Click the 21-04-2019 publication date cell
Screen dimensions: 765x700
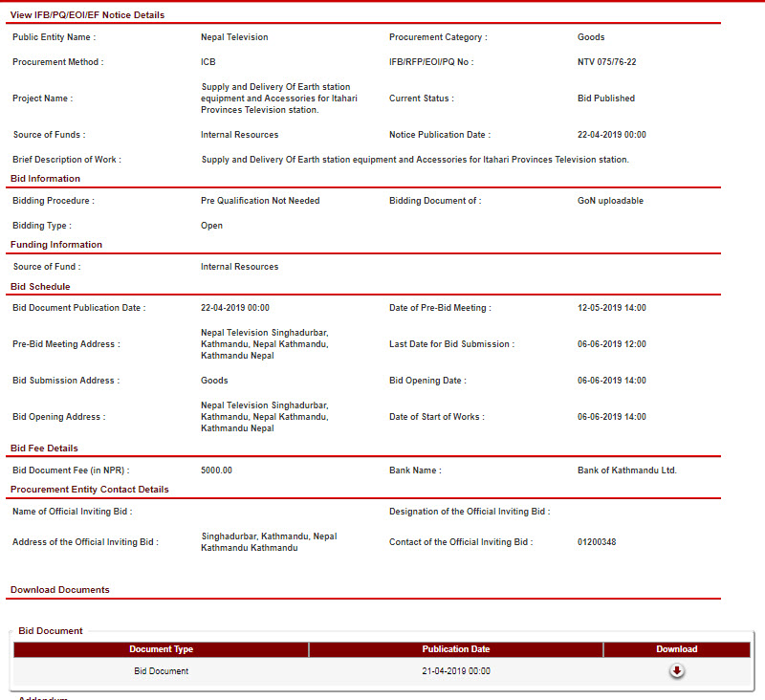point(455,671)
